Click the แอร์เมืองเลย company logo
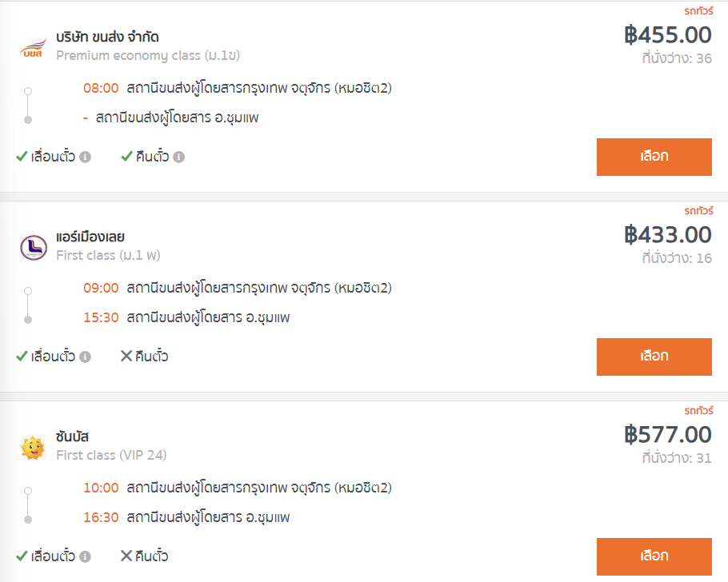728x582 pixels. 34,247
